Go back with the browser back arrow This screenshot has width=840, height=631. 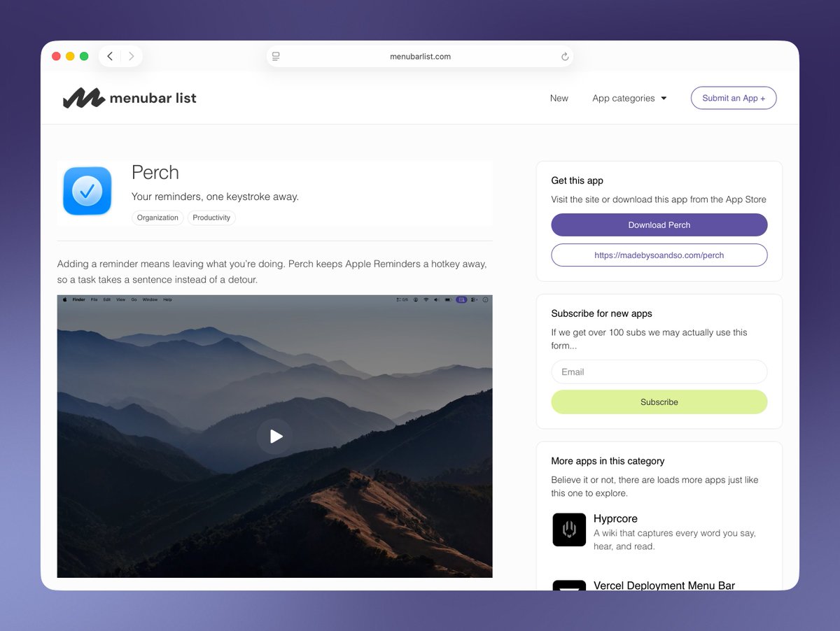pos(110,57)
